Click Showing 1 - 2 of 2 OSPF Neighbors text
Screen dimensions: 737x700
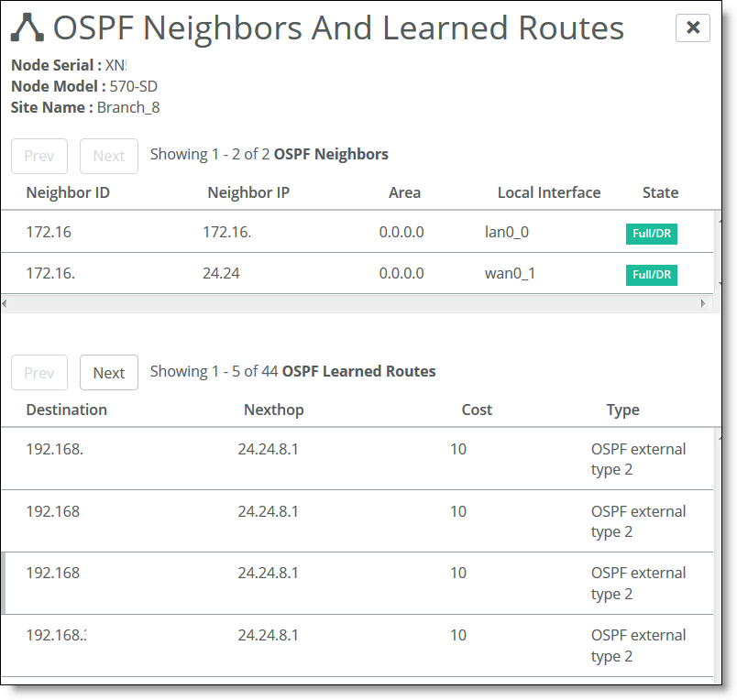pyautogui.click(x=269, y=154)
